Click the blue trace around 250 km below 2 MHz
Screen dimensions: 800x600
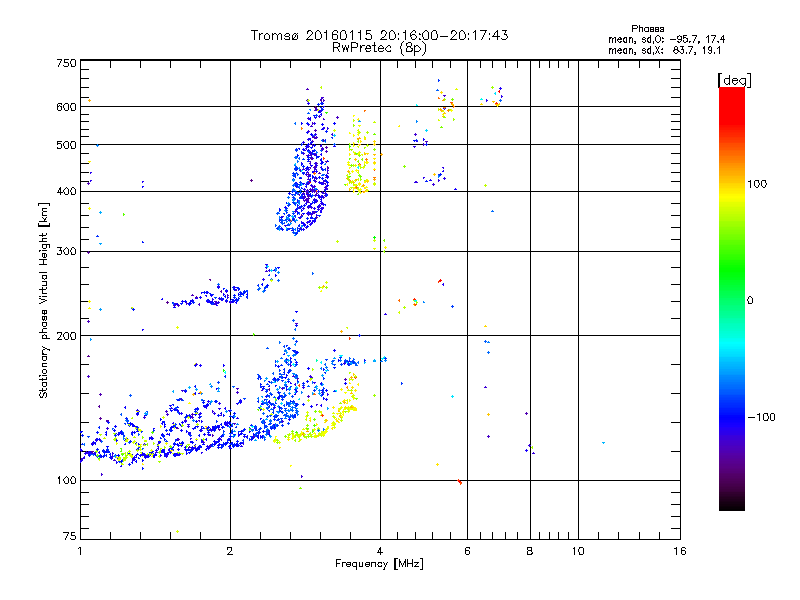tap(212, 297)
